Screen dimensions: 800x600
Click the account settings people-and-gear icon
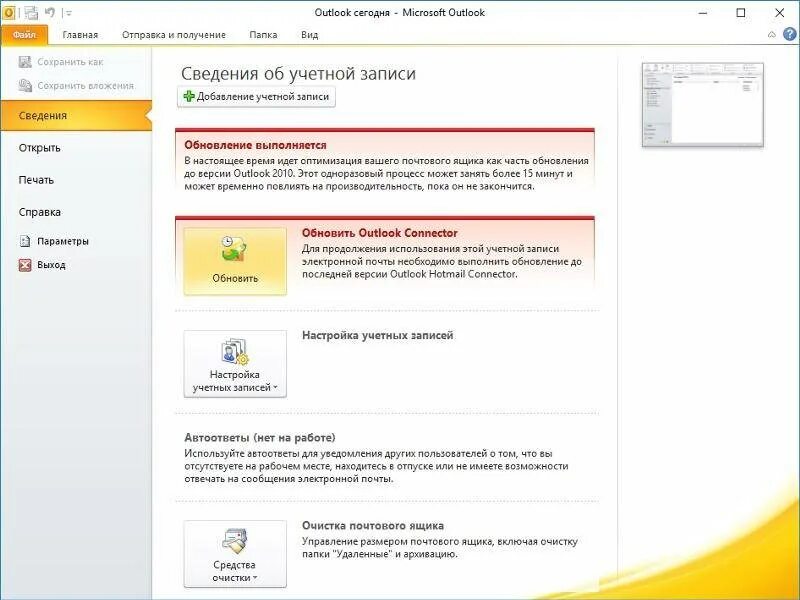(234, 351)
